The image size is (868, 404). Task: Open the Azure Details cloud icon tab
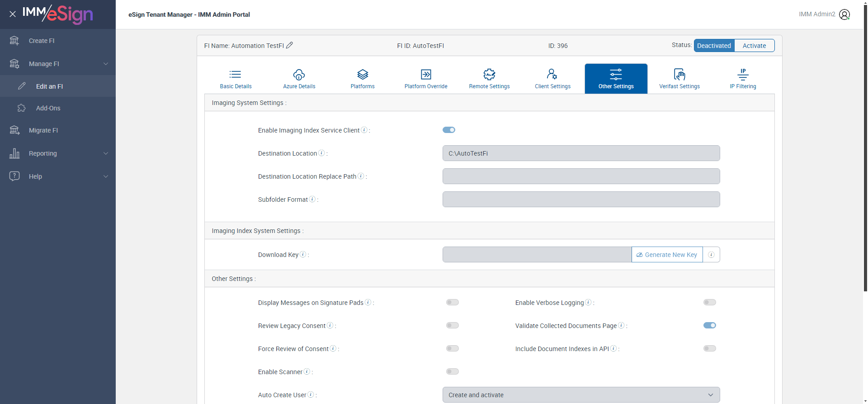(299, 75)
